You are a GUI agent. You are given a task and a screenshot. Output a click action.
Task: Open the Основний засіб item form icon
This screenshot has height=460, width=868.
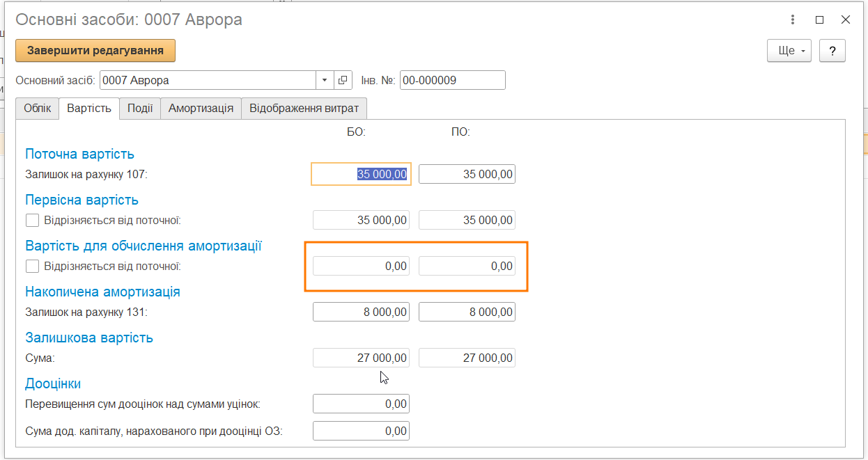(x=343, y=80)
